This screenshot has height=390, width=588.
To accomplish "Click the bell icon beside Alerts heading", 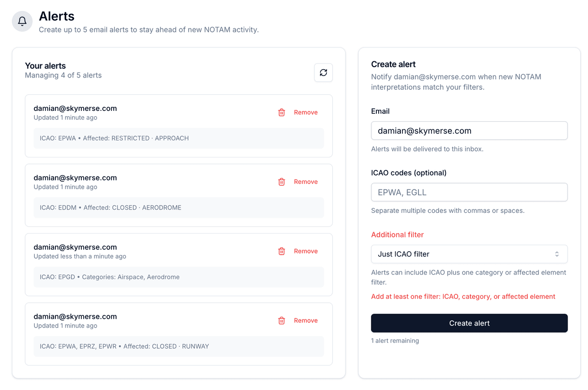I will [x=22, y=22].
